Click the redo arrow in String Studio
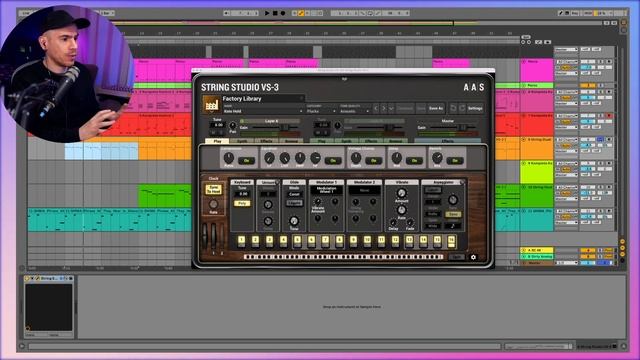 coord(462,108)
